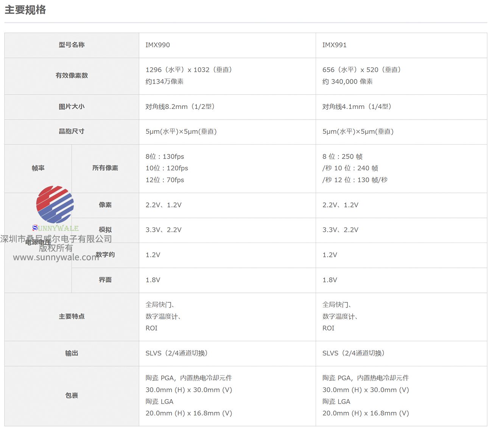Click the IMX991 SLVS（2/4通道切换） cell
Viewport: 492px width, 448px height.
tap(401, 353)
